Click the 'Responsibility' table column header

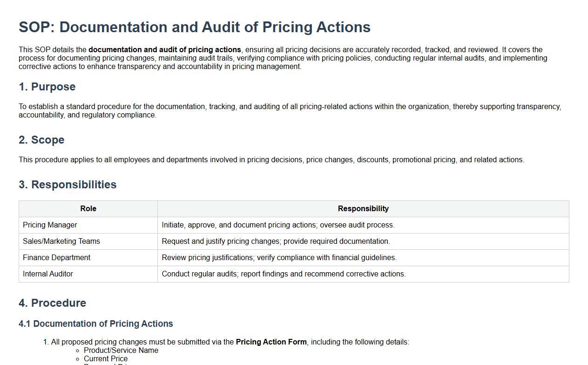363,209
